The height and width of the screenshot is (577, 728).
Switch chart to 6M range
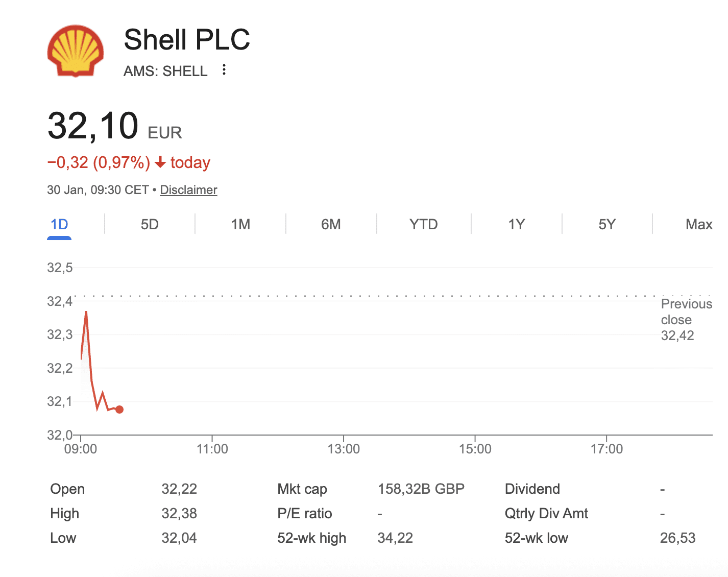point(331,225)
